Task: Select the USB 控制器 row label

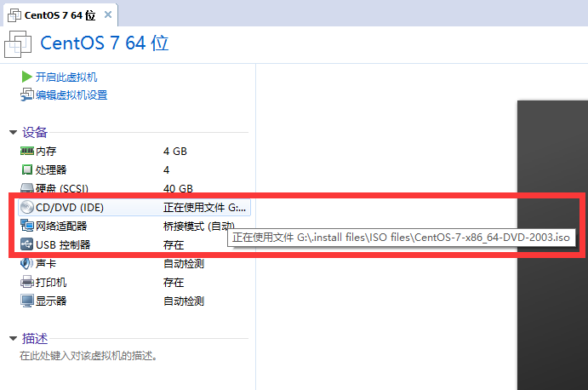Action: tap(63, 244)
